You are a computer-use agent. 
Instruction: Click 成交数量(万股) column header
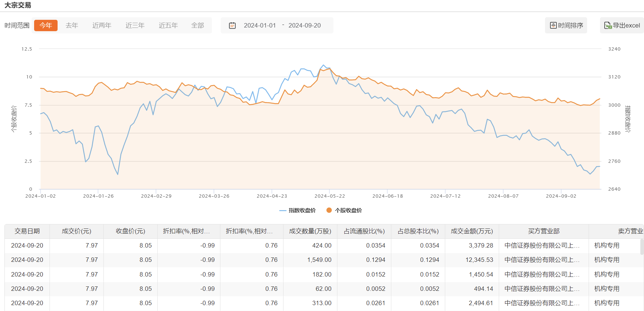coord(310,231)
